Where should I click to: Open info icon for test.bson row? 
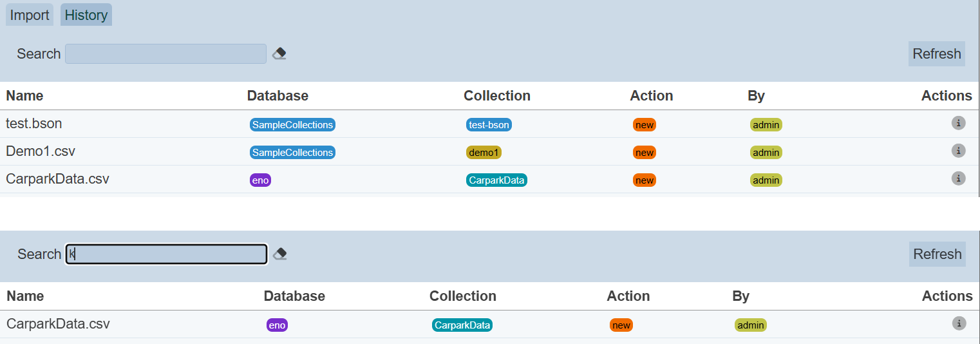pyautogui.click(x=958, y=123)
